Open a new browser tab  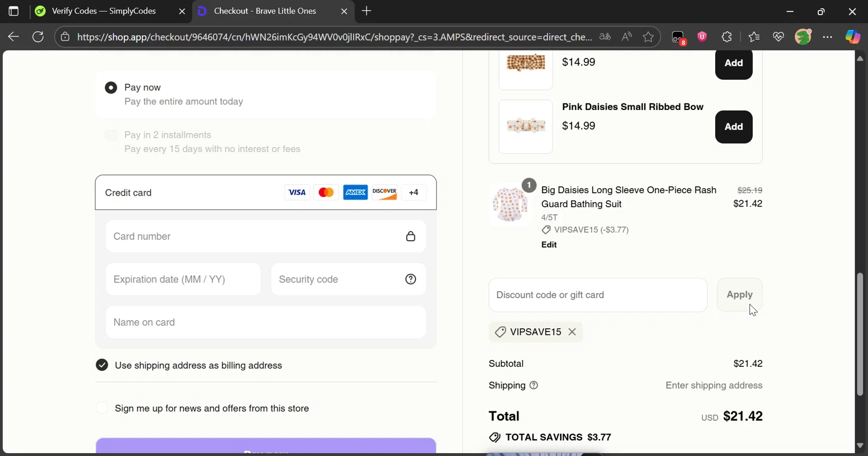point(366,11)
